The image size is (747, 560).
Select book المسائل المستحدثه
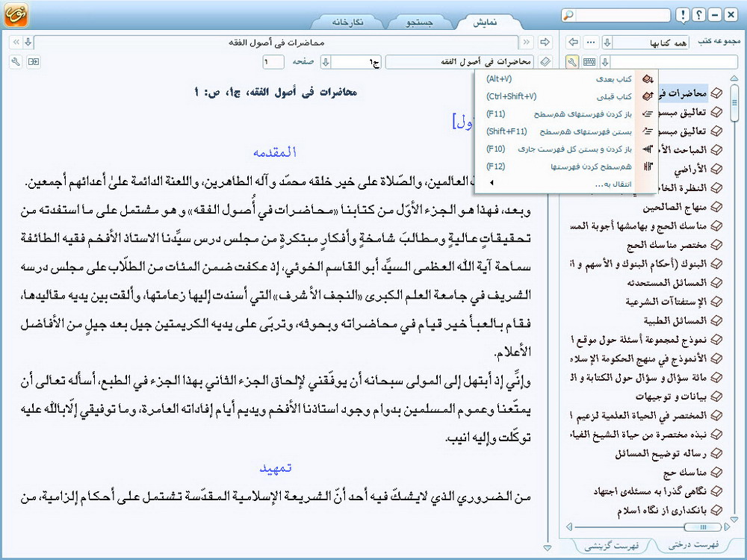pyautogui.click(x=667, y=282)
